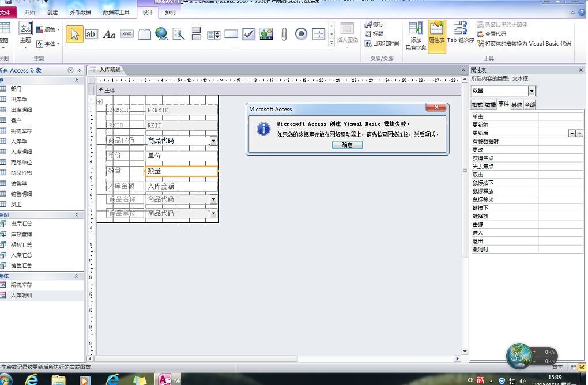
Task: Pick the Check Box control tool
Action: click(248, 34)
